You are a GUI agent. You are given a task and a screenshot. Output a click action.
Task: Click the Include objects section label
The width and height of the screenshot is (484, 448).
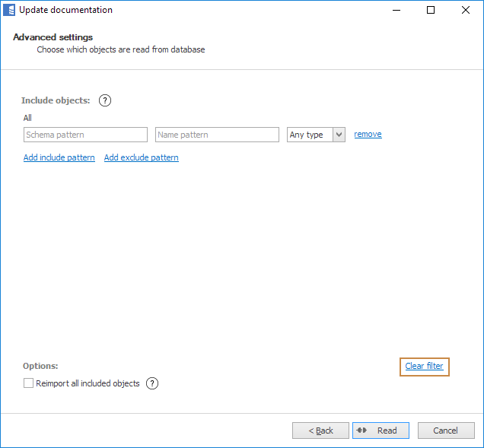coord(56,100)
